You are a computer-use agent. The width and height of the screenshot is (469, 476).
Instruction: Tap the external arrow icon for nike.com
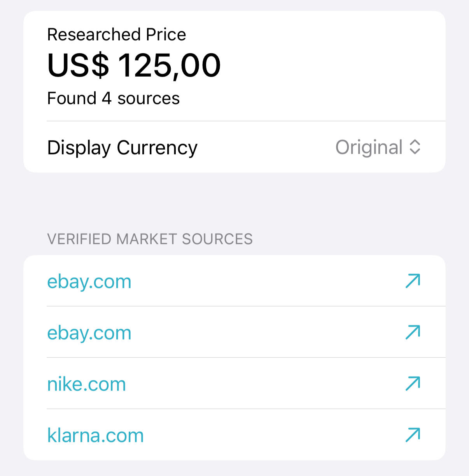pyautogui.click(x=413, y=383)
